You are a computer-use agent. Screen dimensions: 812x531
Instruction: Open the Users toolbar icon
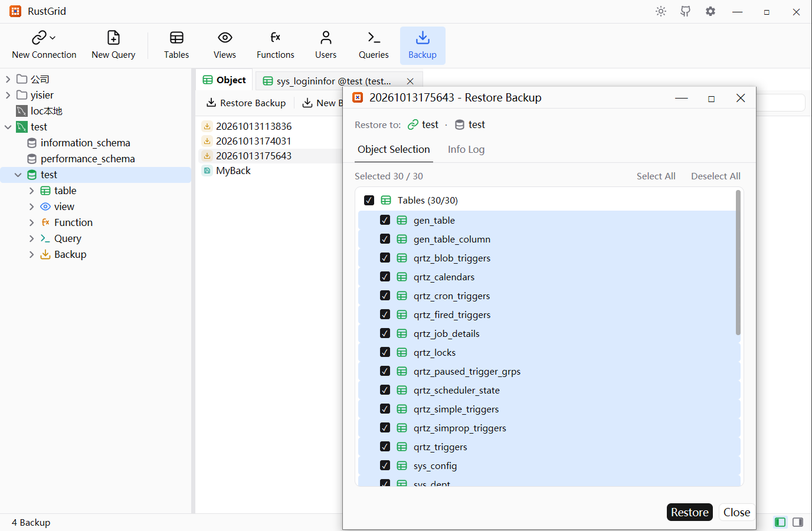326,45
